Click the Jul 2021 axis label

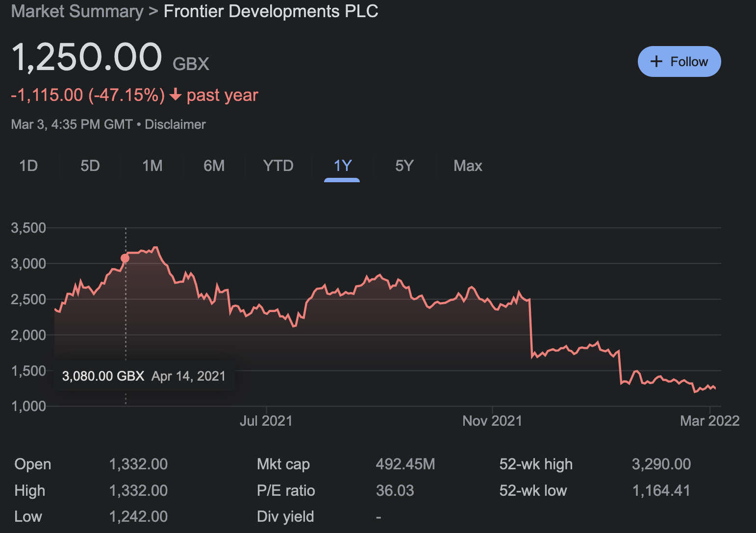[x=266, y=421]
